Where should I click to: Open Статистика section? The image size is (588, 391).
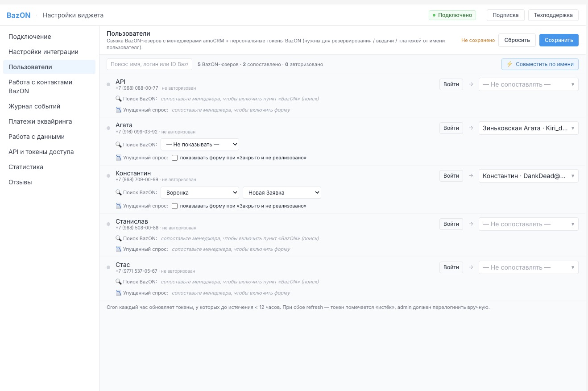(x=49, y=167)
